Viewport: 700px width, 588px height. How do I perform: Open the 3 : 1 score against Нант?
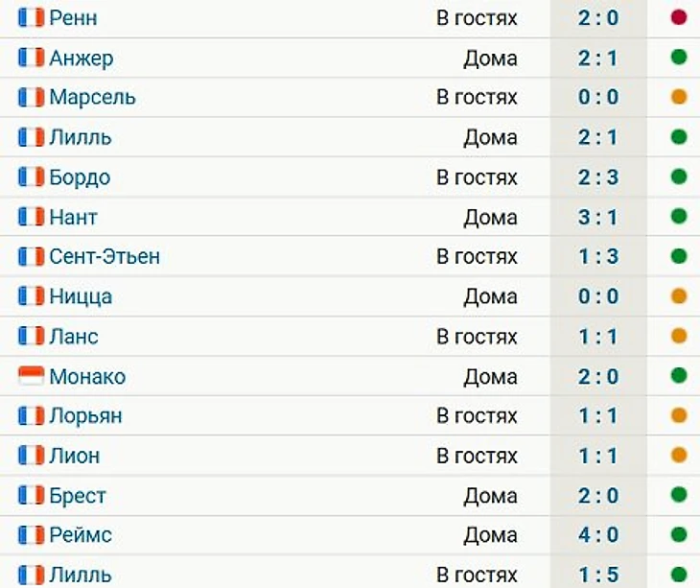click(598, 218)
